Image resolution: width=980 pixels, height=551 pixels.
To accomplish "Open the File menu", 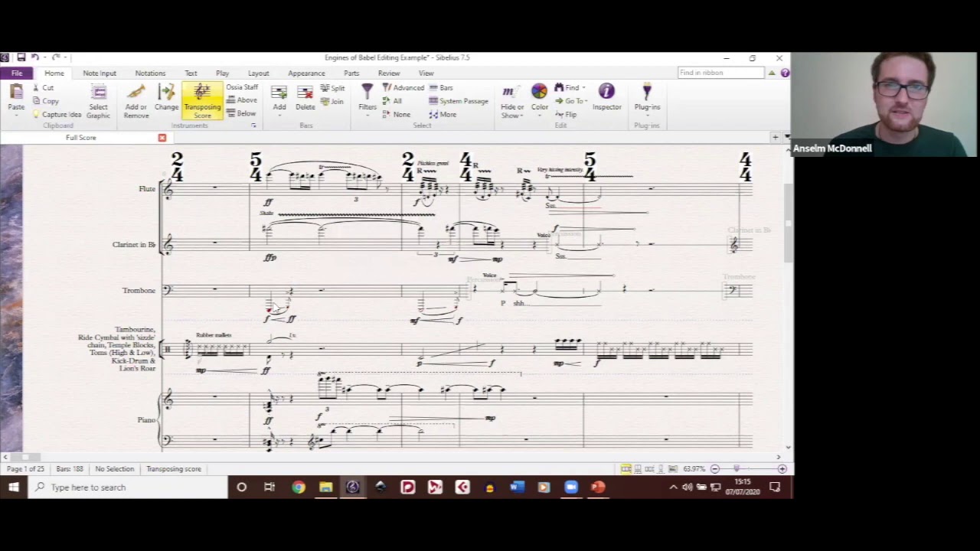I will coord(16,73).
